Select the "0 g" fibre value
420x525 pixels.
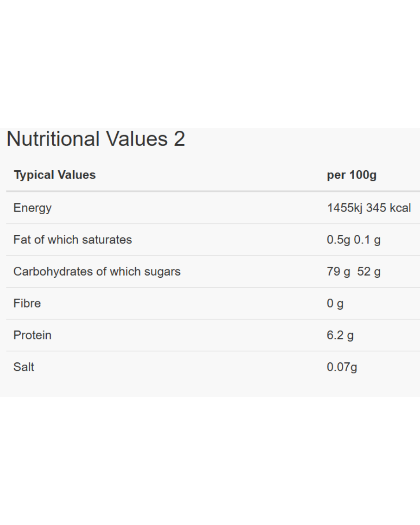pos(335,303)
